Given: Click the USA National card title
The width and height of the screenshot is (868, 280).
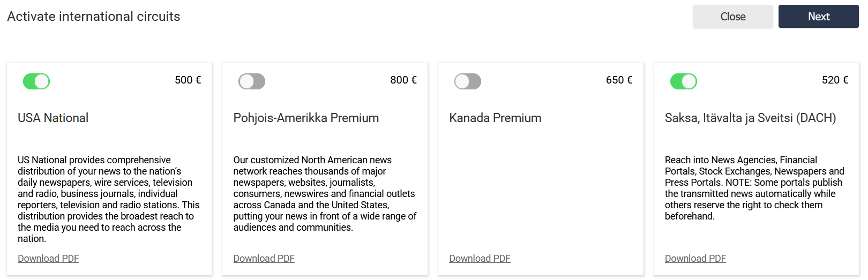Looking at the screenshot, I should pos(53,118).
